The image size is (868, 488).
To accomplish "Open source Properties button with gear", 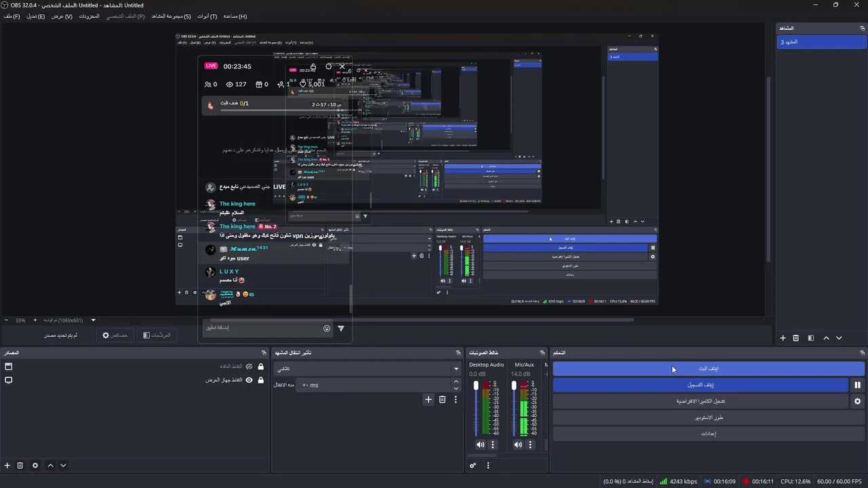I will [x=115, y=335].
